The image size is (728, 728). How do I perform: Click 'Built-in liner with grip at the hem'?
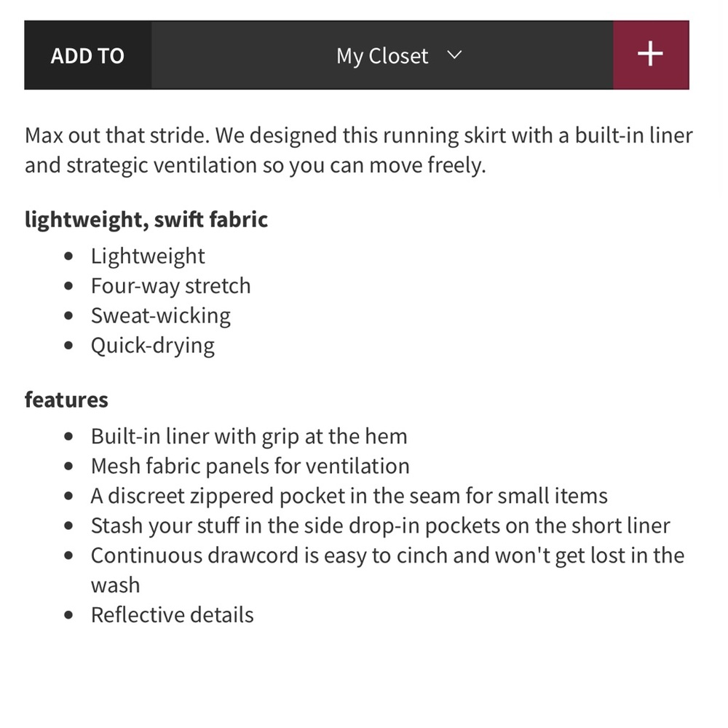[x=249, y=436]
